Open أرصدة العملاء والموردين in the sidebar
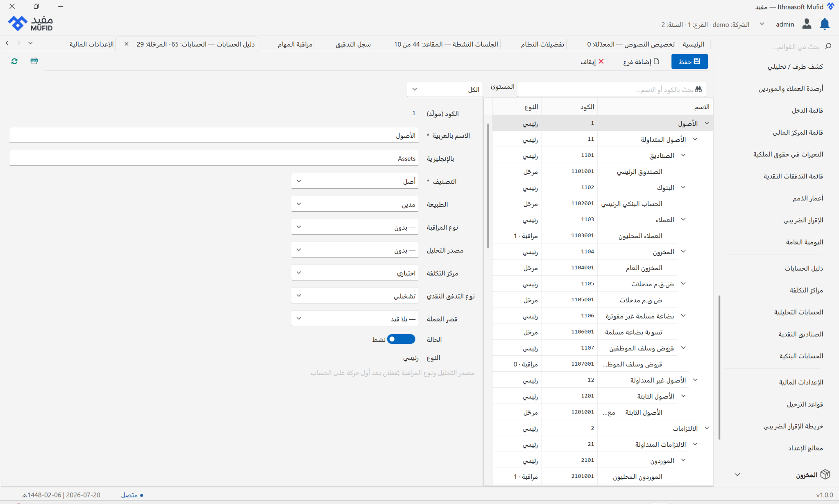Image resolution: width=839 pixels, height=504 pixels. [x=791, y=88]
